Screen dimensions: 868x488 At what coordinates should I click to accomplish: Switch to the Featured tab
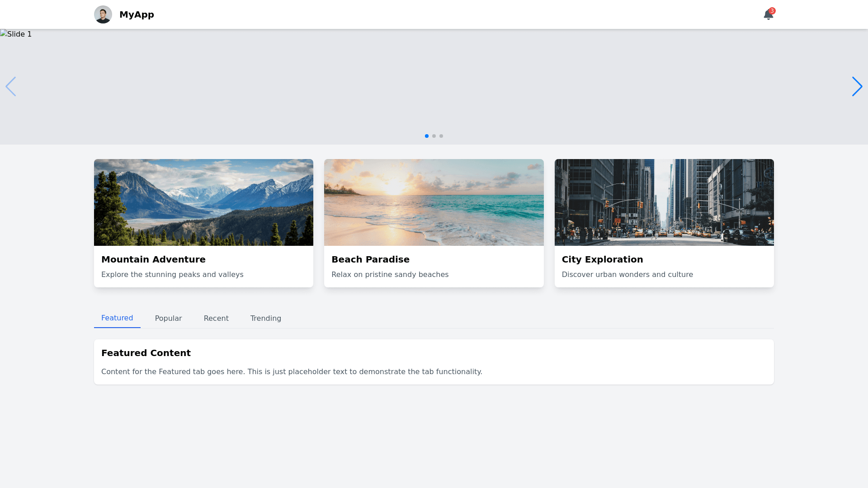117,318
